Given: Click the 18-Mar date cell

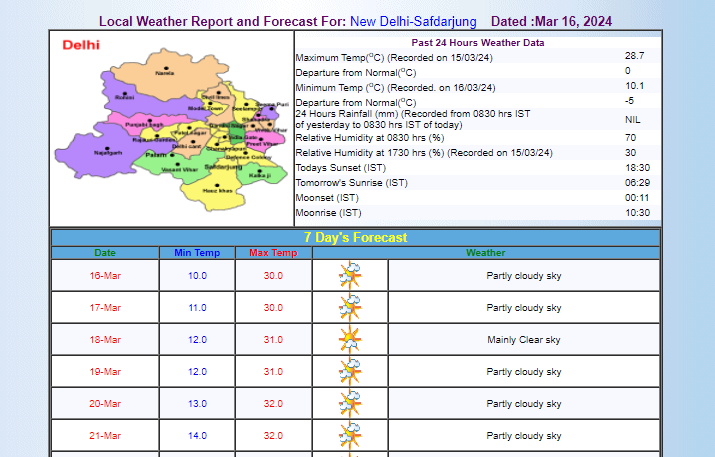Looking at the screenshot, I should tap(105, 340).
